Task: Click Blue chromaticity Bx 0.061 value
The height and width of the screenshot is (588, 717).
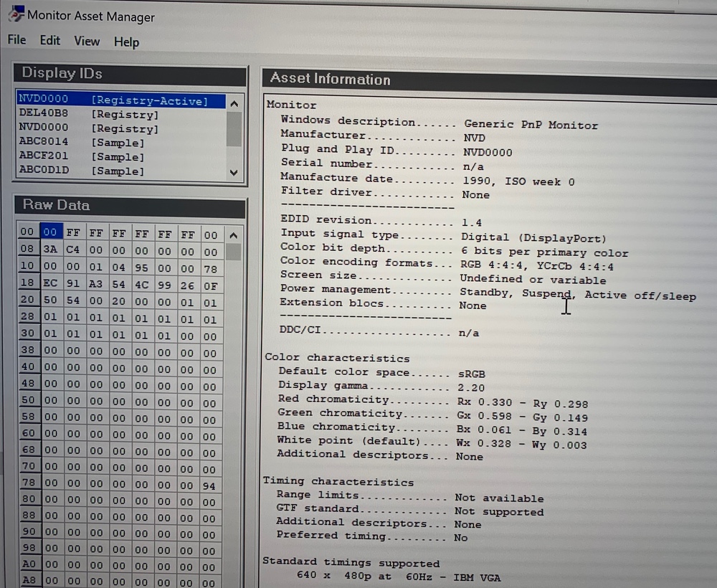Action: 483,430
